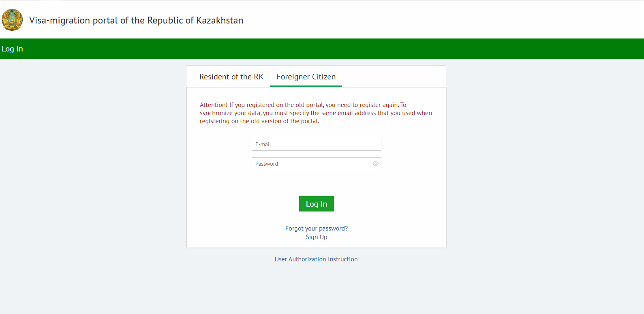Activate the Foreigner Citizen login form
The image size is (644, 314).
tap(306, 77)
